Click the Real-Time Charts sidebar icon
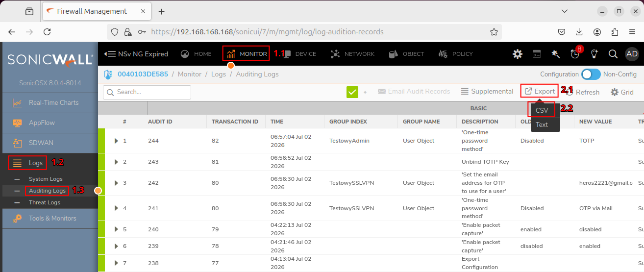Screen dimensions: 644x272 pos(17,103)
